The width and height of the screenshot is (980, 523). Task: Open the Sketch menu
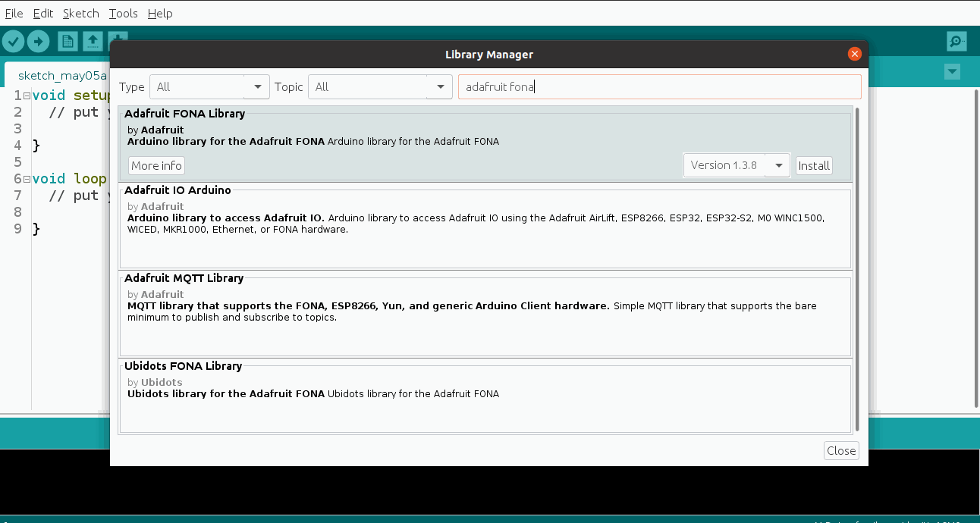(81, 13)
